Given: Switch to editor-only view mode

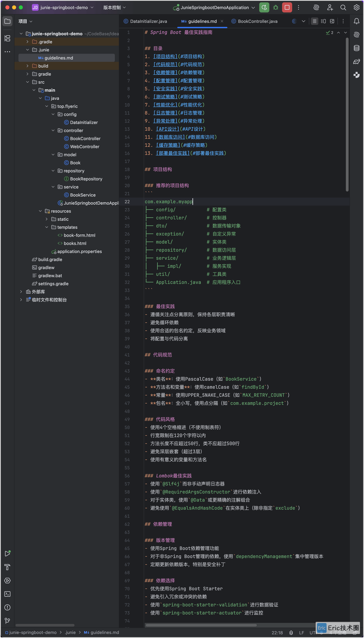Looking at the screenshot, I should [314, 21].
